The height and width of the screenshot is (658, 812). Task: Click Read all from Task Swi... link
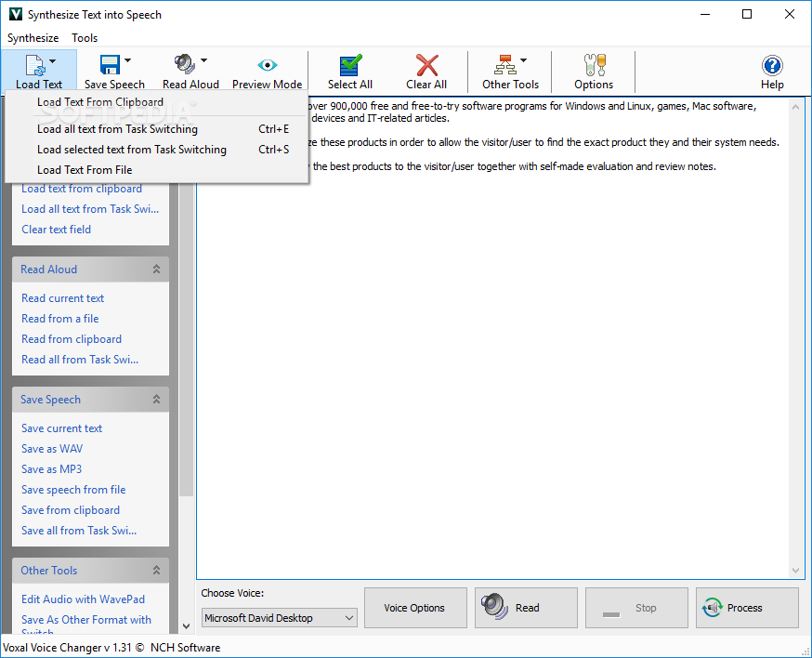click(80, 359)
